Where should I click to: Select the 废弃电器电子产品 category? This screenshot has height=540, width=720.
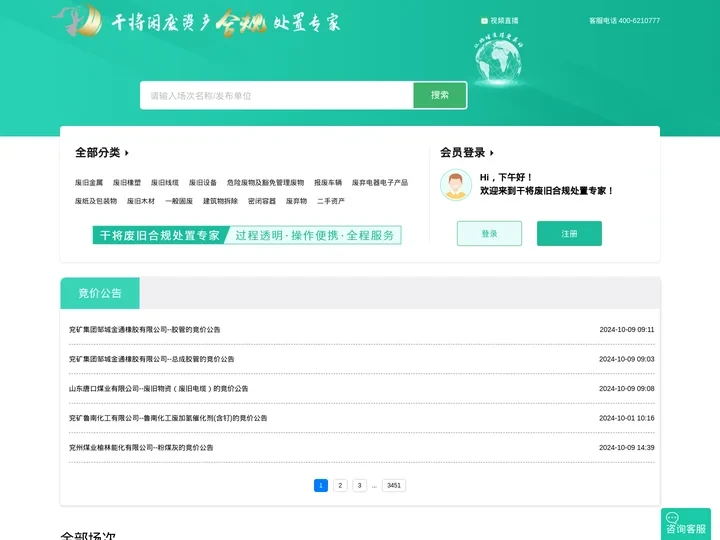380,183
